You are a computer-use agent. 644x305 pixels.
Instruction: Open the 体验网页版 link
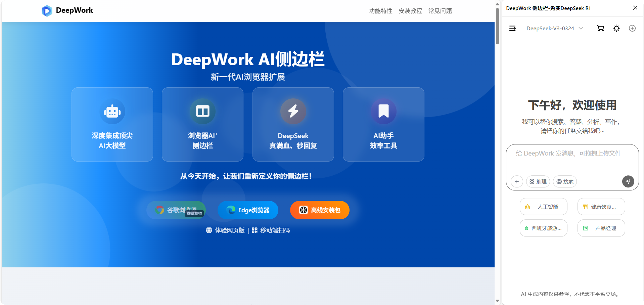(x=225, y=230)
